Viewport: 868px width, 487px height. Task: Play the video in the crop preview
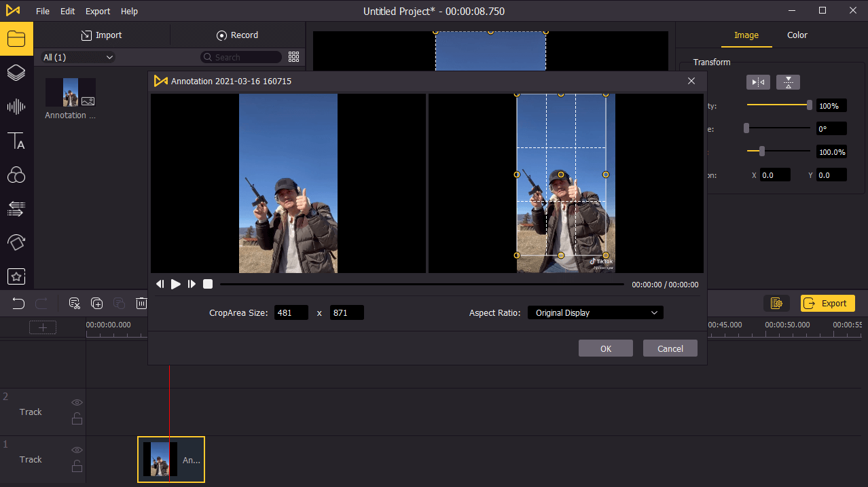[x=175, y=284]
